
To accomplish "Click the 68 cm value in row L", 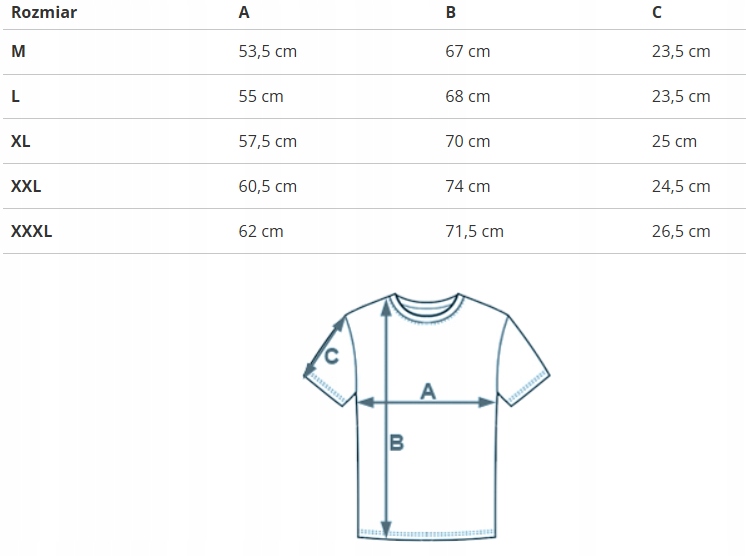I will coord(467,96).
